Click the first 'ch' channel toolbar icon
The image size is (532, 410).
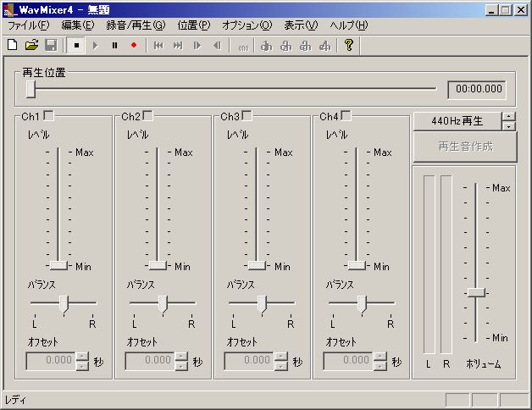(x=266, y=46)
